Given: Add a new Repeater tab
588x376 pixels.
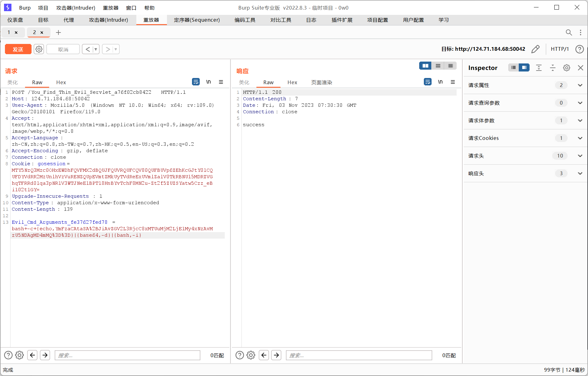Looking at the screenshot, I should tap(58, 32).
